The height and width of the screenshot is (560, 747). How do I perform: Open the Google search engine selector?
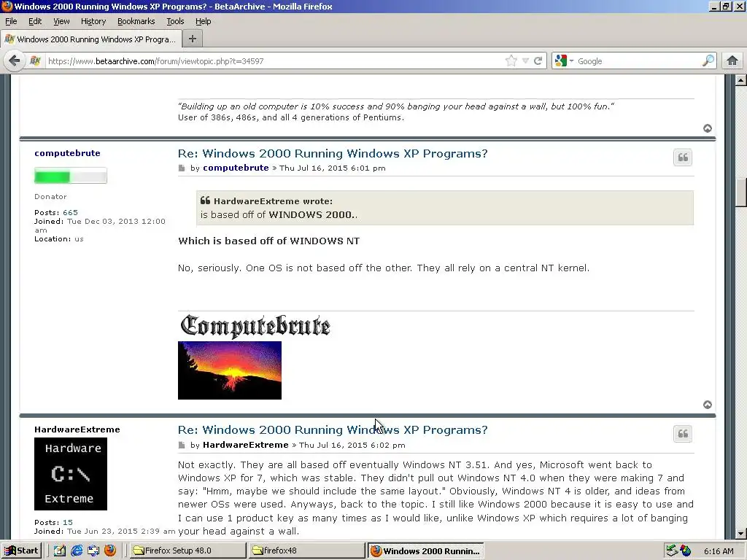pyautogui.click(x=564, y=61)
